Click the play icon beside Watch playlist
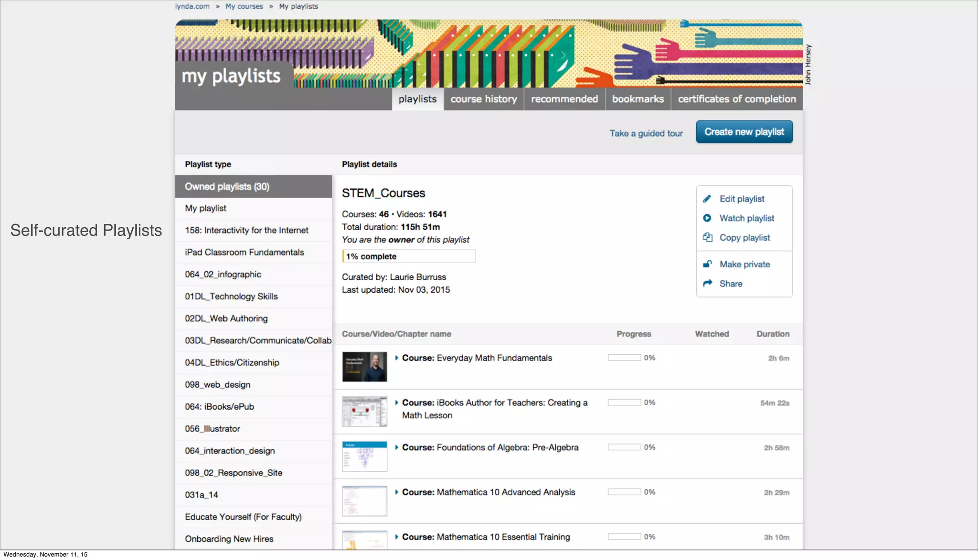 [707, 218]
